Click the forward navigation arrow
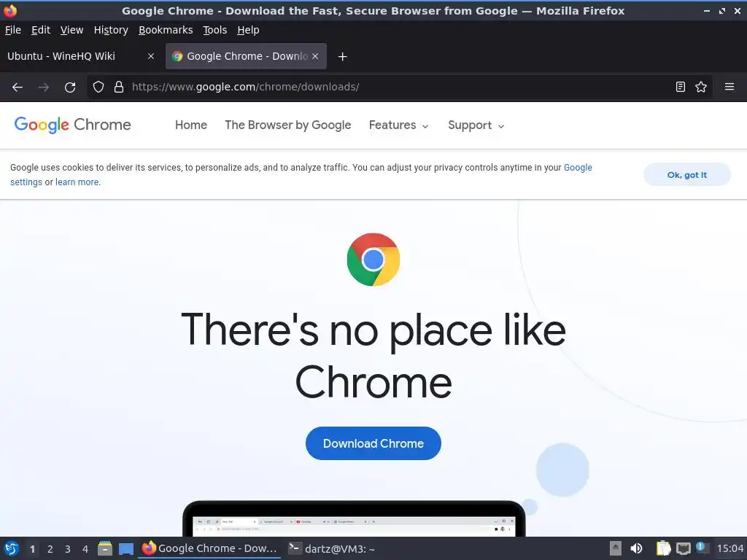The height and width of the screenshot is (560, 747). point(43,87)
